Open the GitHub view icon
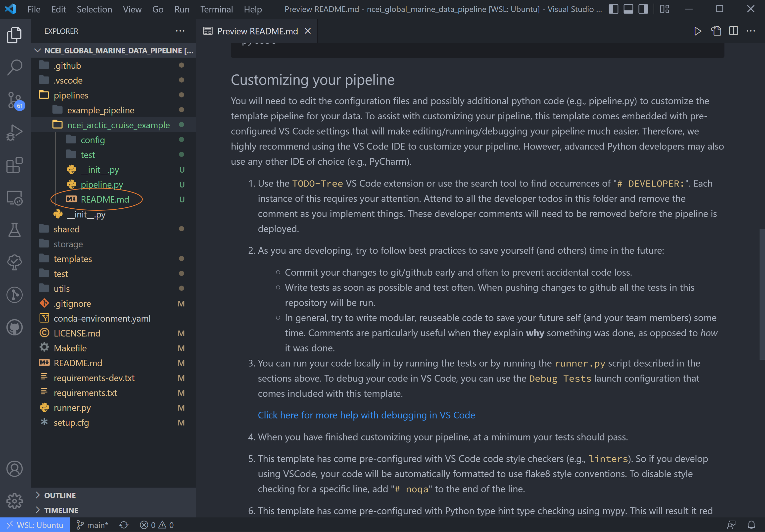The width and height of the screenshot is (765, 532). pos(15,328)
